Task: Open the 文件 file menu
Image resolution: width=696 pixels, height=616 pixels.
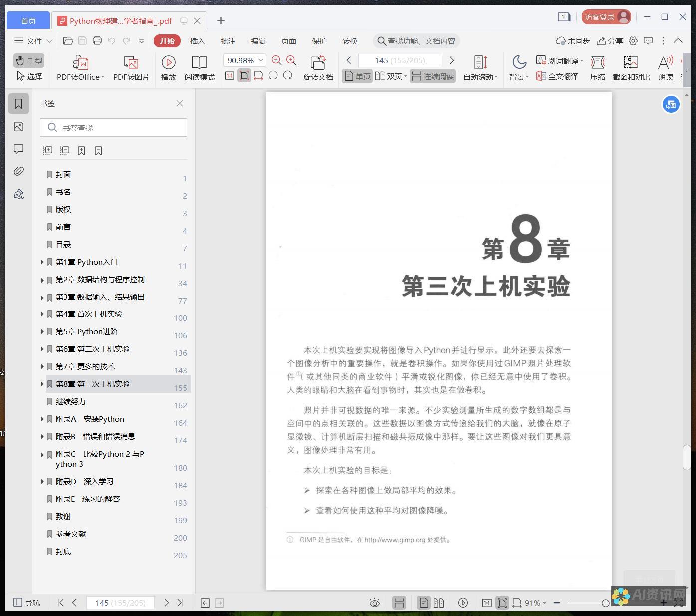Action: [x=33, y=41]
